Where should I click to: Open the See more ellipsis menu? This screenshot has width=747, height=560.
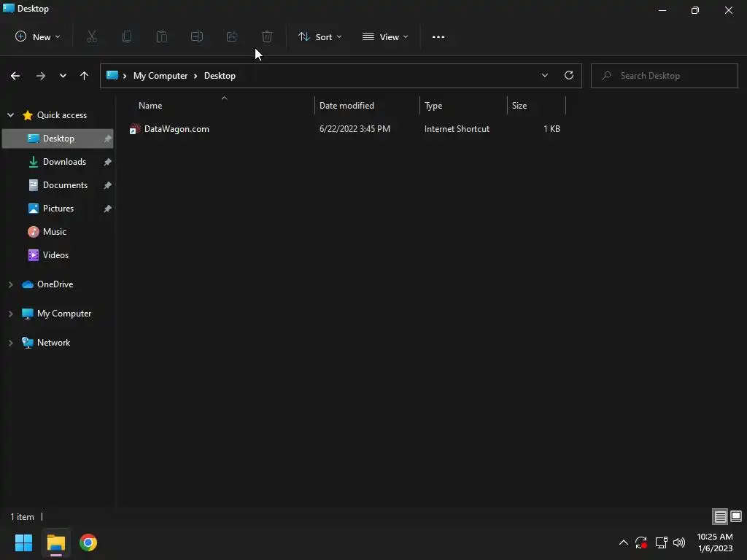tap(438, 36)
